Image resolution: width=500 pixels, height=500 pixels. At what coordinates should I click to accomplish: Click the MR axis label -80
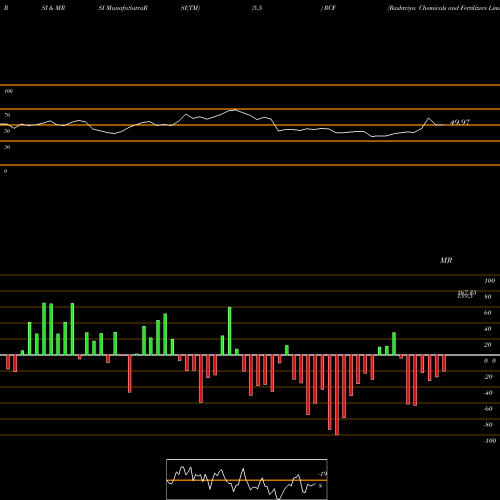[x=488, y=425]
